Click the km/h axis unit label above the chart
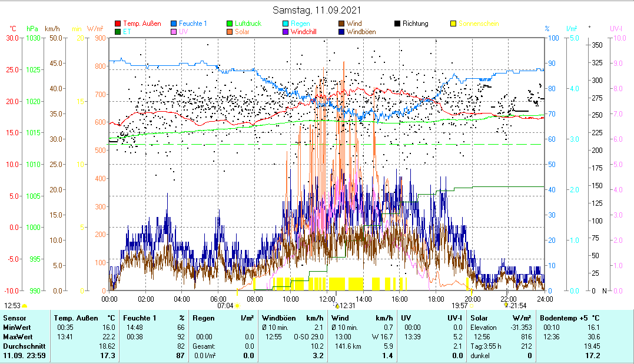Viewport: 634px width, 364px height. click(x=52, y=29)
